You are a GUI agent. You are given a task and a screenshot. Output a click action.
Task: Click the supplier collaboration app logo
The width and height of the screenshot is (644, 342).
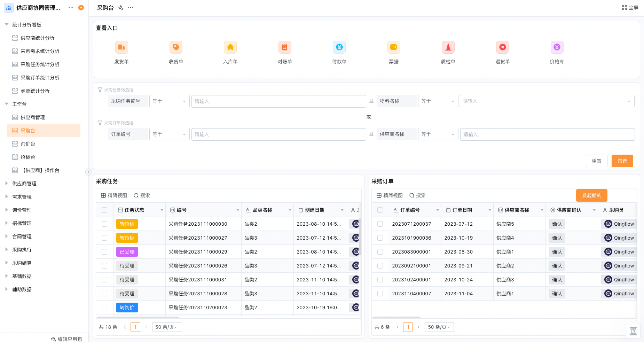tap(9, 8)
